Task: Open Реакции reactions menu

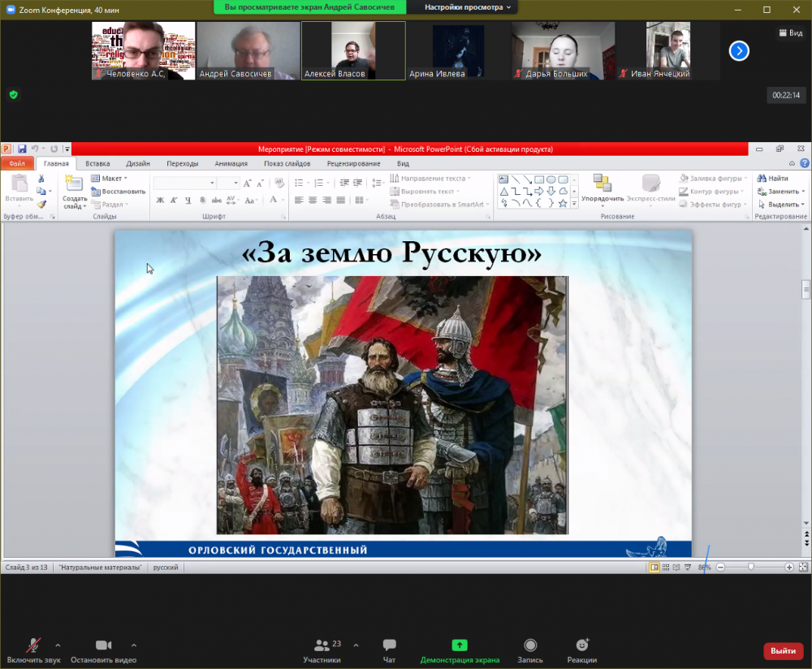Action: point(582,645)
